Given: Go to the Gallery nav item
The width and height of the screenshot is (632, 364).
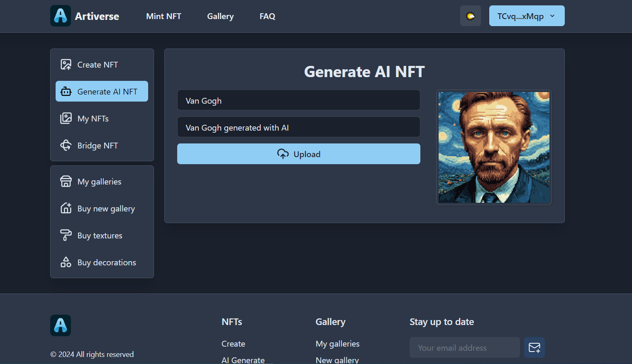Looking at the screenshot, I should click(x=220, y=16).
